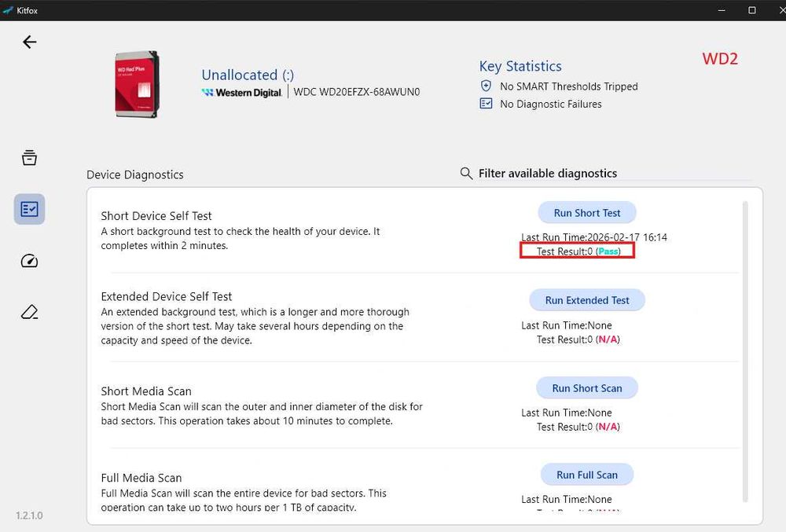786x532 pixels.
Task: Click the Key Statistics heading
Action: pyautogui.click(x=520, y=66)
